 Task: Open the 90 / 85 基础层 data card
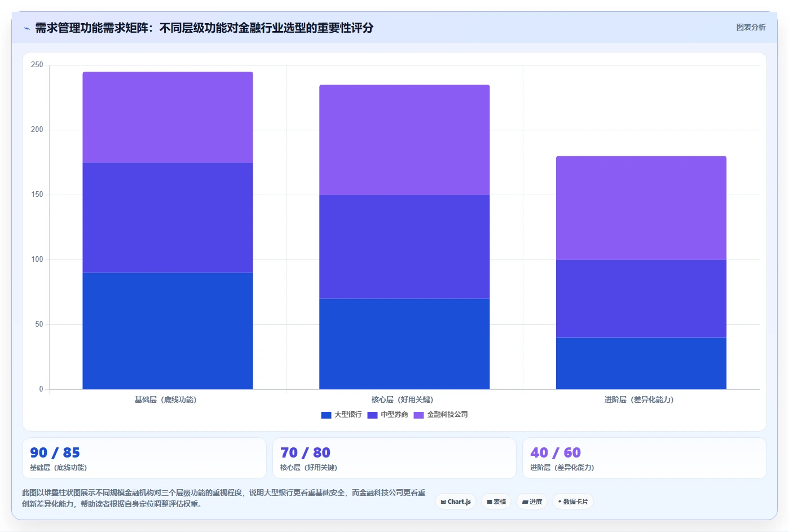(x=144, y=458)
